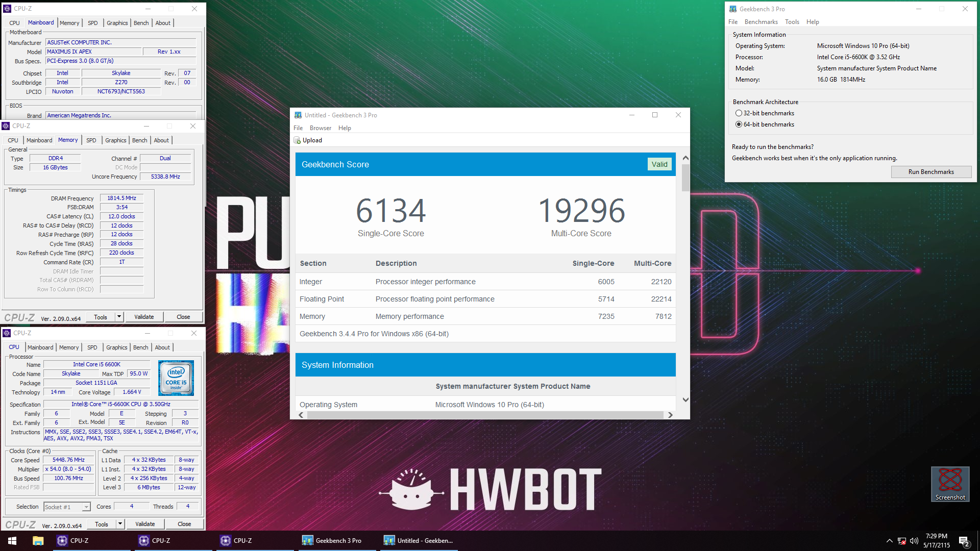
Task: Click Floating Point row in results table
Action: (485, 299)
